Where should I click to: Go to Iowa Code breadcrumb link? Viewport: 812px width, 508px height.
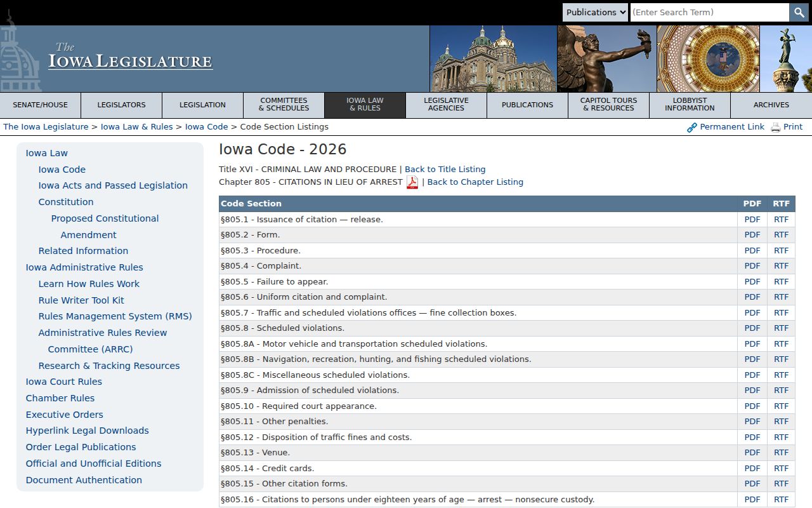[206, 127]
